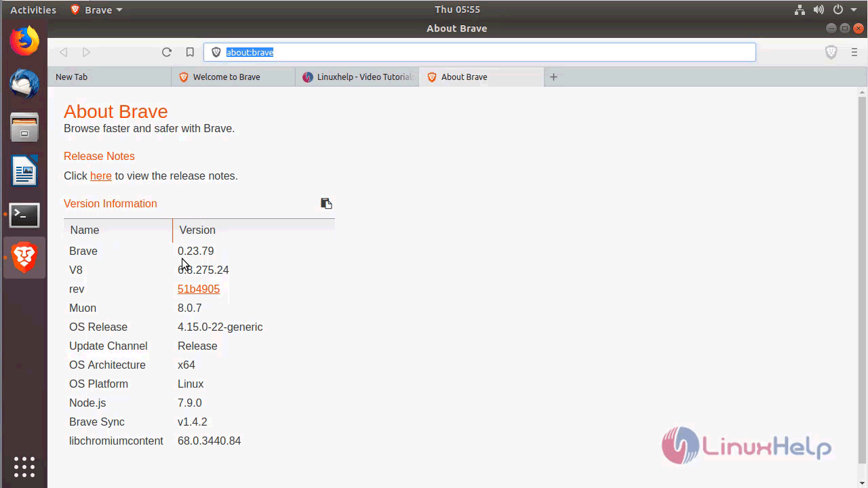Switch to Linuxhelp Video Tutorials tab

tap(357, 77)
